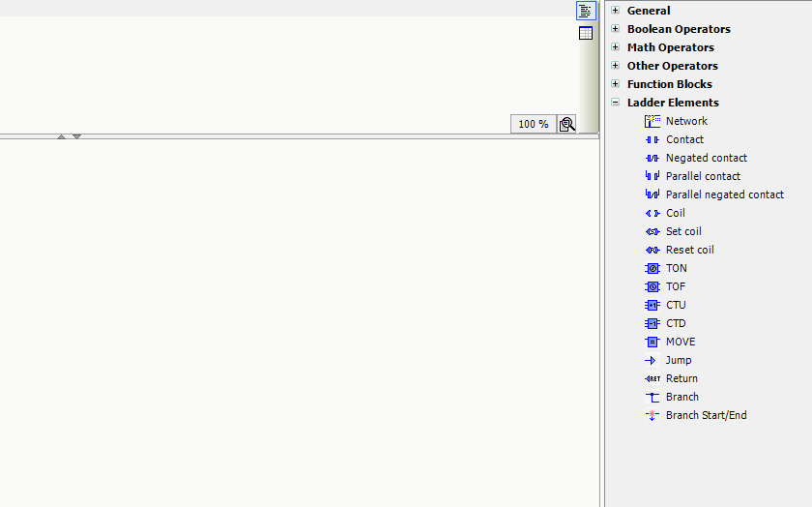
Task: Click the Branch Start/End icon
Action: click(x=652, y=415)
